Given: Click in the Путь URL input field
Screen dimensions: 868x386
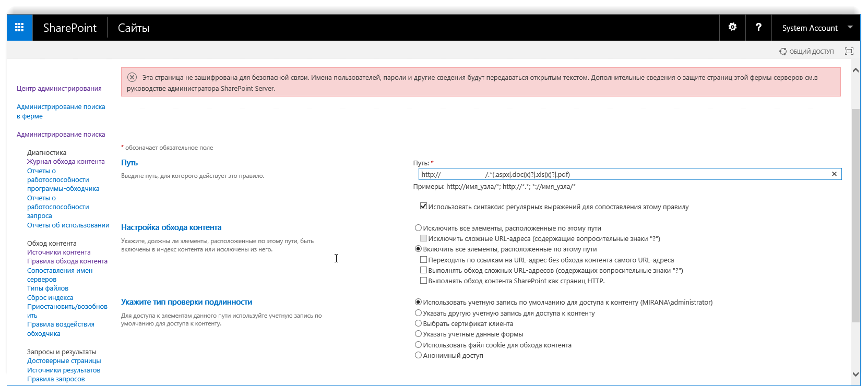Looking at the screenshot, I should (626, 174).
